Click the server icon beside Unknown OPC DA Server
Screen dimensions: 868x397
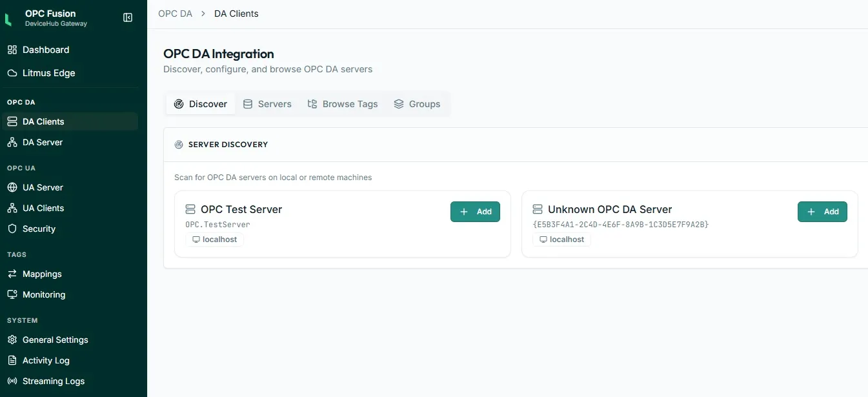pos(538,209)
